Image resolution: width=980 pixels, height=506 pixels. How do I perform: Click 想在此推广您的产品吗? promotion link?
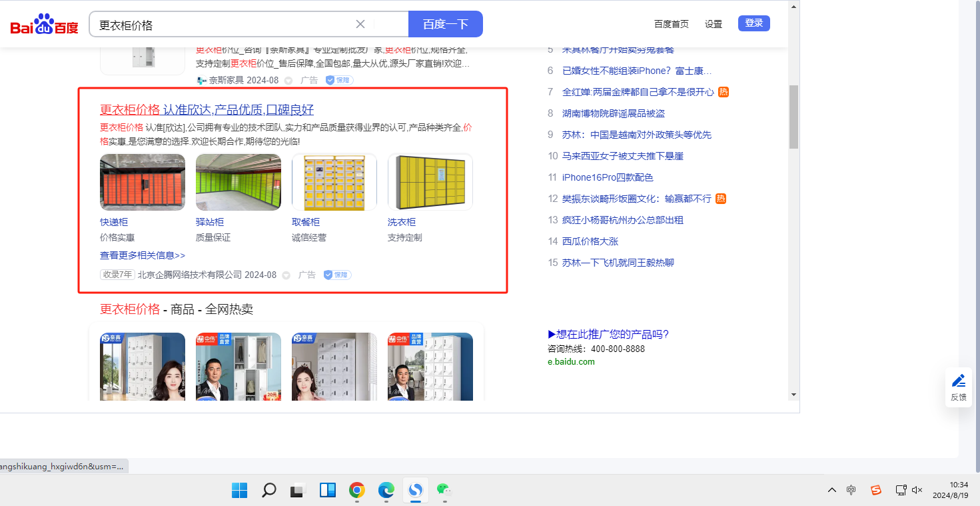coord(608,334)
